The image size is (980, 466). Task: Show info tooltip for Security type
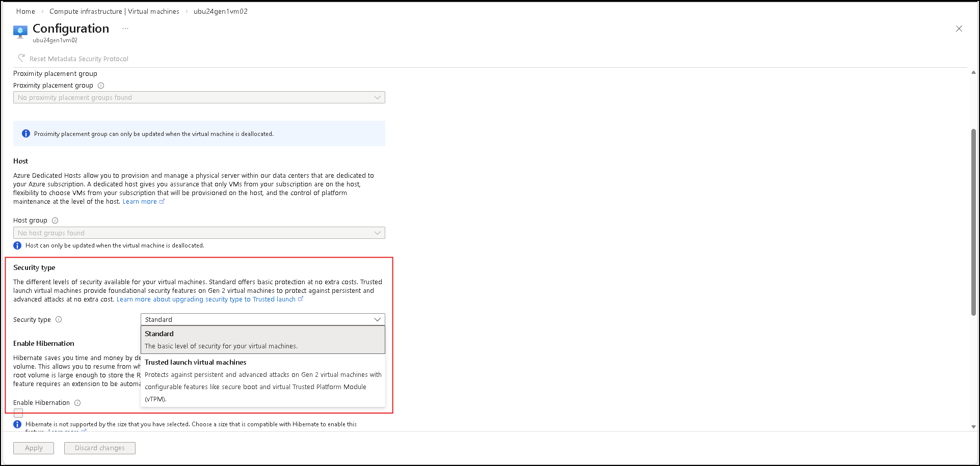[x=59, y=320]
